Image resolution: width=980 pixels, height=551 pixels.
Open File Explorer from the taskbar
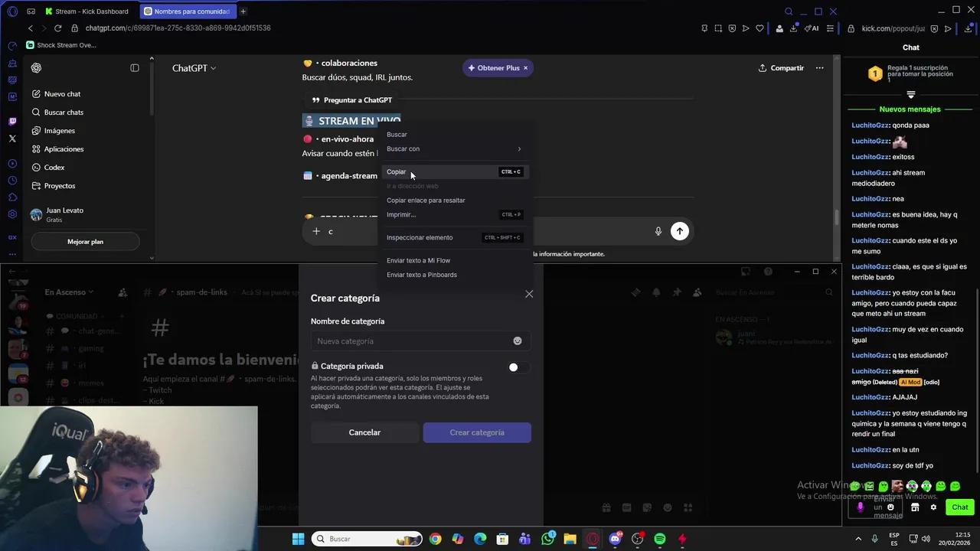[570, 539]
